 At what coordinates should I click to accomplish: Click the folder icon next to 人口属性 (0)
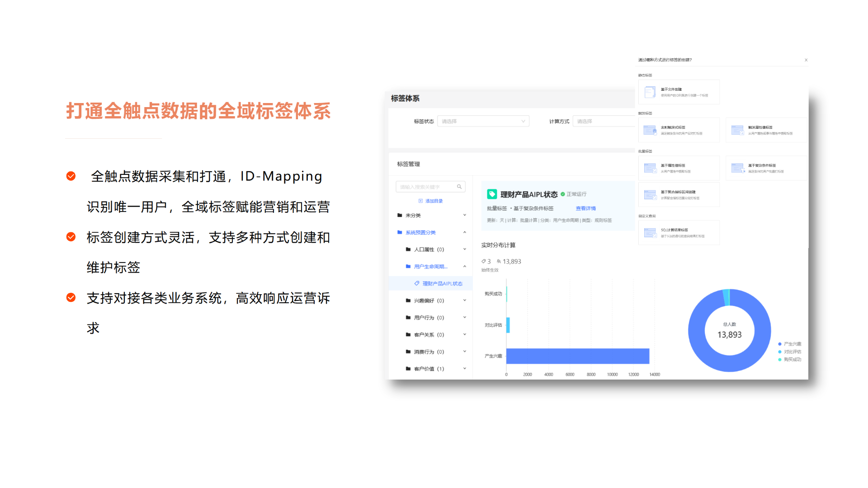(408, 249)
